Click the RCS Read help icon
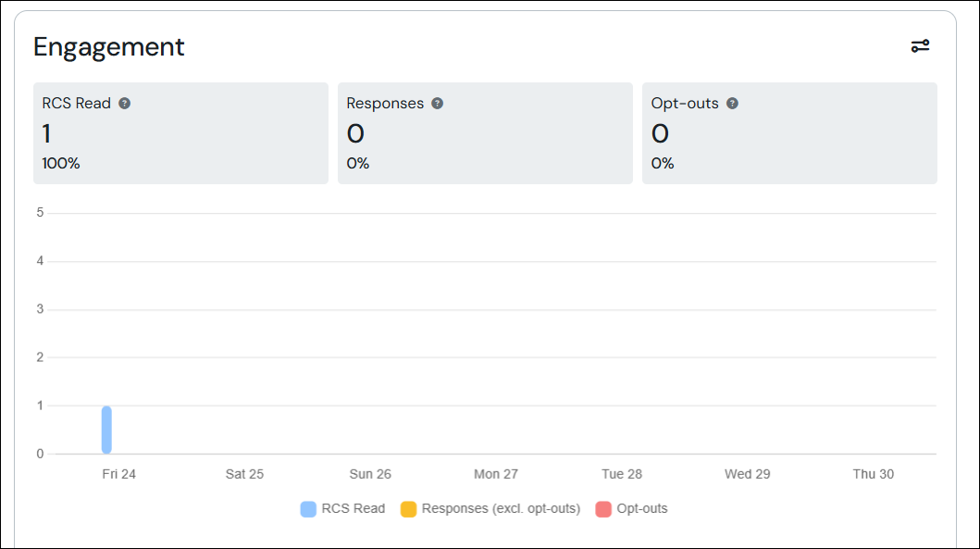 coord(124,103)
